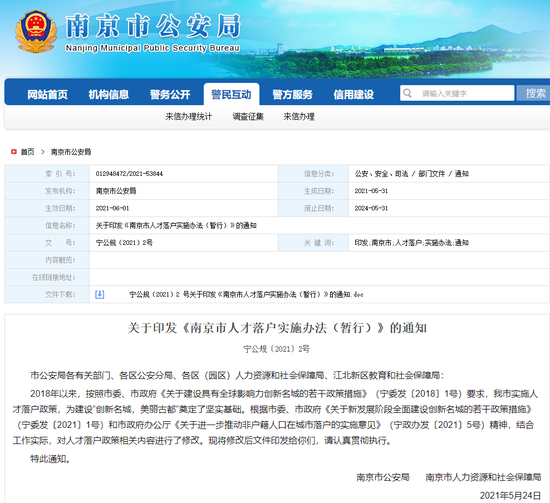Click signature 南京市人力资源和社会保障局
The image size is (550, 503).
pos(483,477)
